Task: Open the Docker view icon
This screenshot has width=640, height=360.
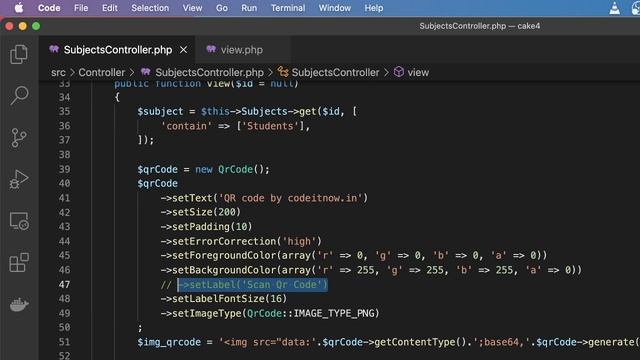Action: click(x=19, y=304)
